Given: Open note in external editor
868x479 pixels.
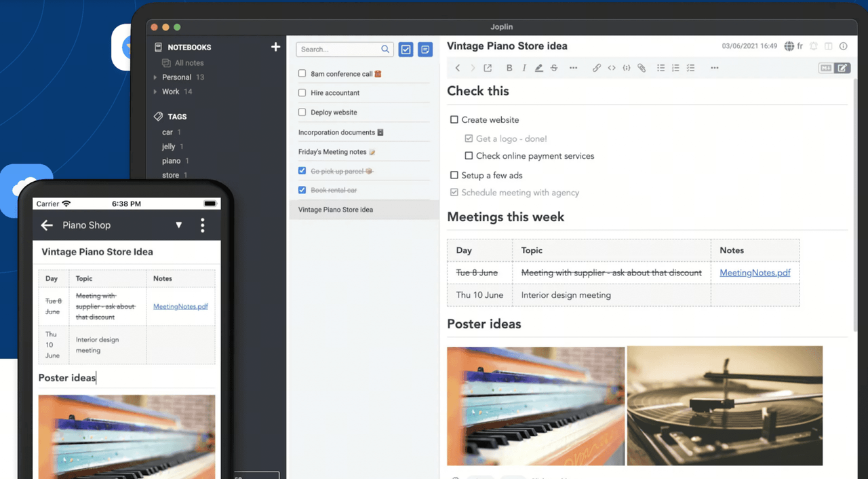Looking at the screenshot, I should click(488, 68).
